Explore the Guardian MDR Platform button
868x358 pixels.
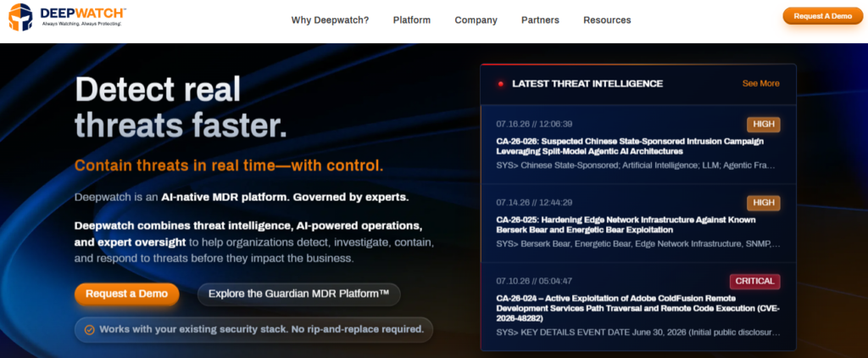(299, 294)
